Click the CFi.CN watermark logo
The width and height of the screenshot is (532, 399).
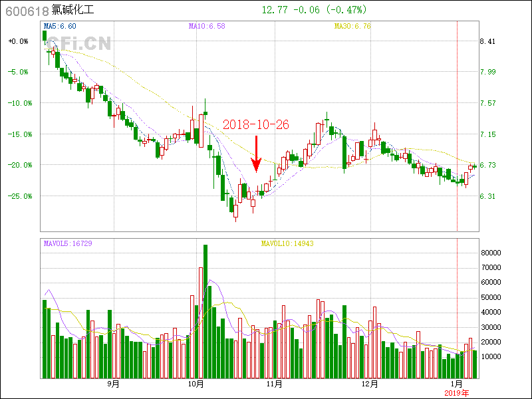coord(78,43)
